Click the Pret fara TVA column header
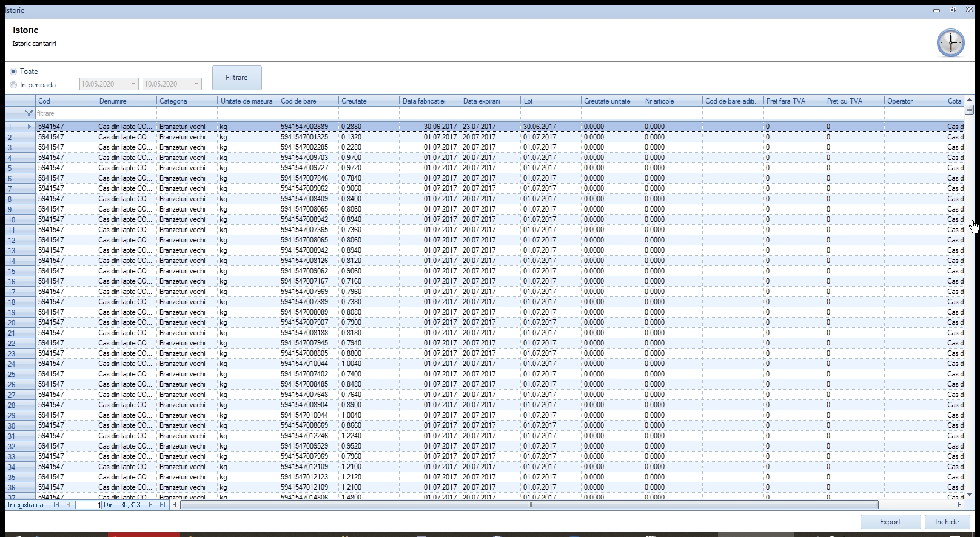980x537 pixels. point(793,101)
